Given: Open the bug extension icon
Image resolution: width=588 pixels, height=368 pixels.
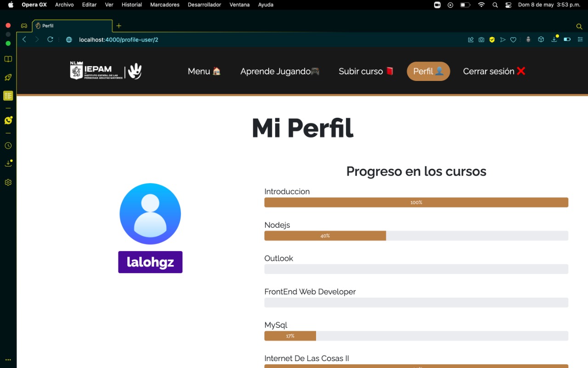Looking at the screenshot, I should pyautogui.click(x=528, y=40).
